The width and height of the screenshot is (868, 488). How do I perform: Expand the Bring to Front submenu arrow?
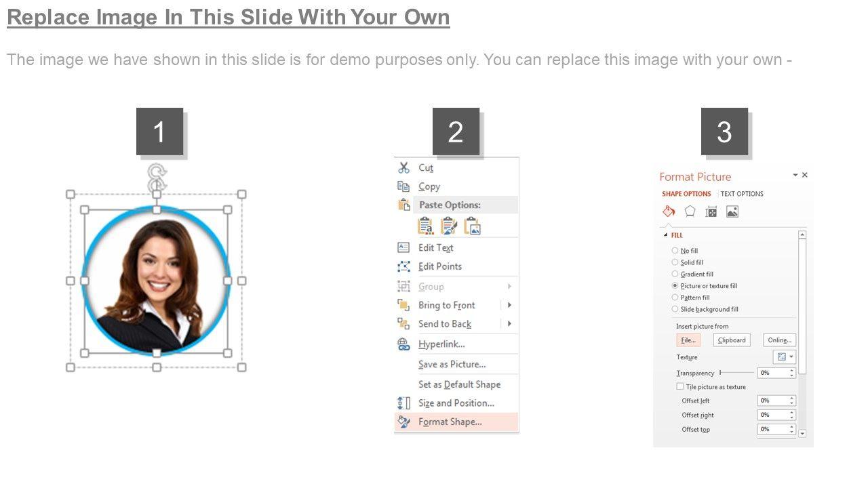click(x=509, y=305)
